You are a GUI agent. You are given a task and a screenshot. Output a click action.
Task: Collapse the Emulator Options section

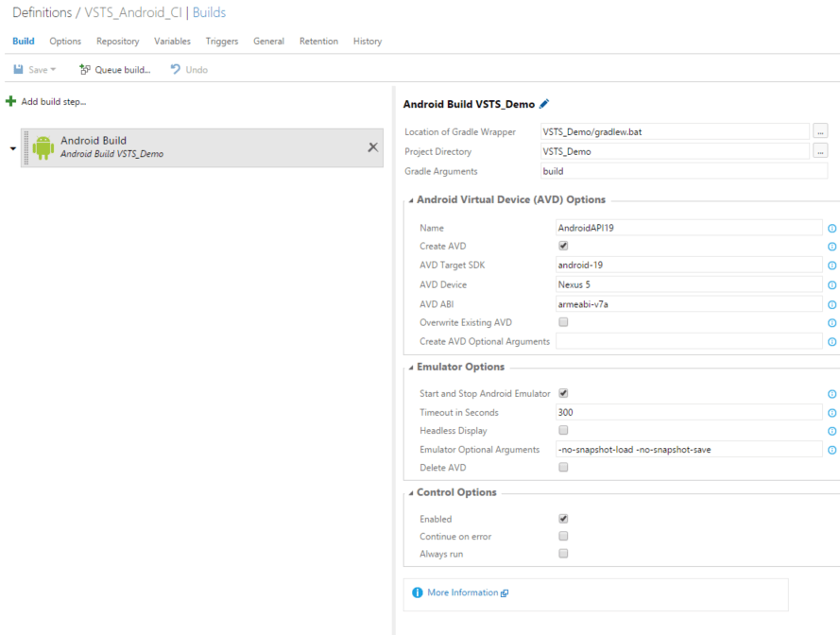[x=411, y=368]
